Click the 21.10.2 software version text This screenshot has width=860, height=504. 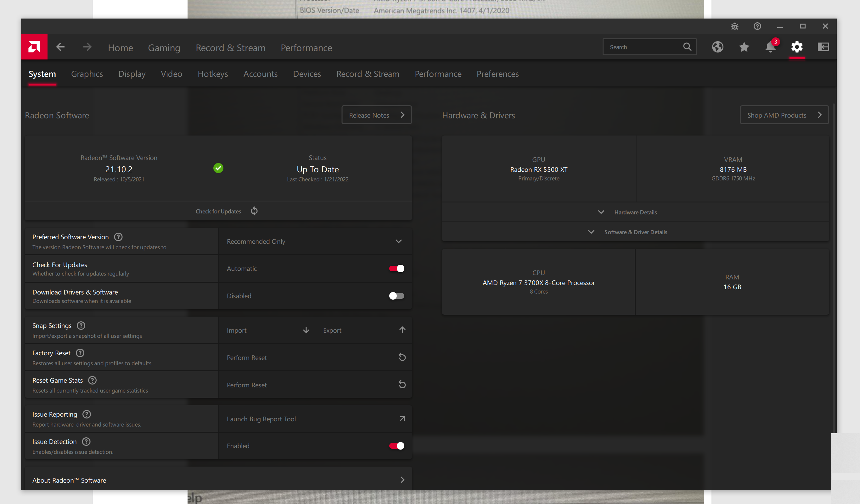(119, 169)
